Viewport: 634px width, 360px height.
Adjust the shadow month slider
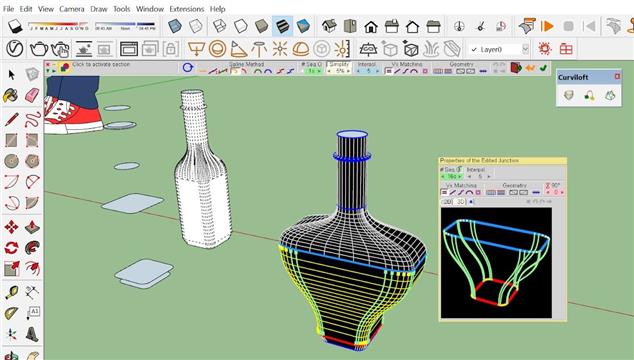point(58,26)
